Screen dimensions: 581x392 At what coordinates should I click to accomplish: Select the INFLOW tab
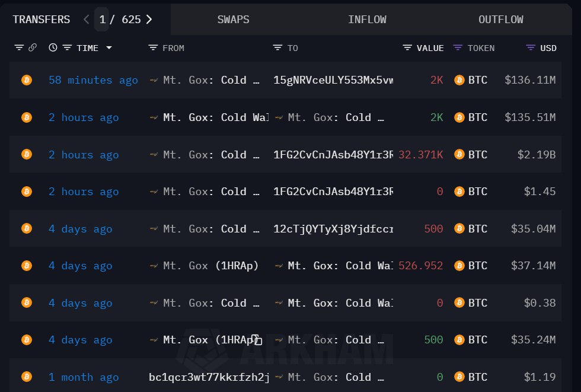[367, 20]
